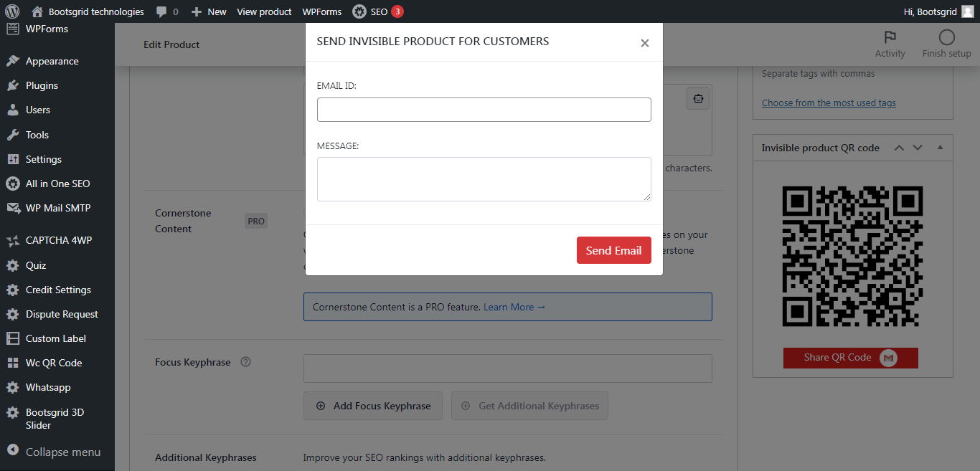The width and height of the screenshot is (980, 471).
Task: Move Invisible product QR code panel down
Action: 917,148
